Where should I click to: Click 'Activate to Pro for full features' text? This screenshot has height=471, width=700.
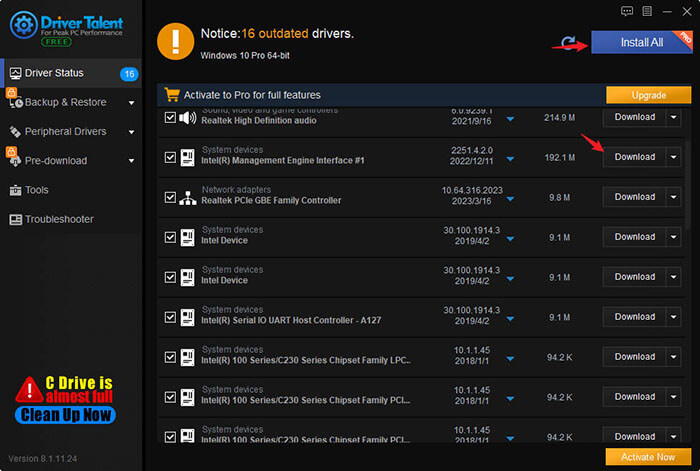(x=252, y=95)
